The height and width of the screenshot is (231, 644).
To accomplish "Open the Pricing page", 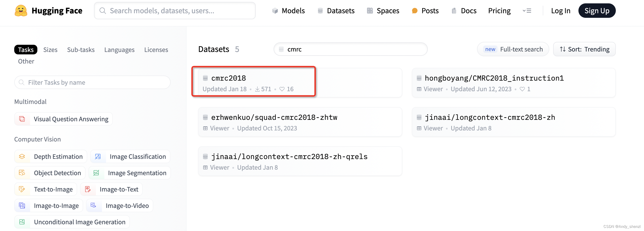I will point(499,11).
